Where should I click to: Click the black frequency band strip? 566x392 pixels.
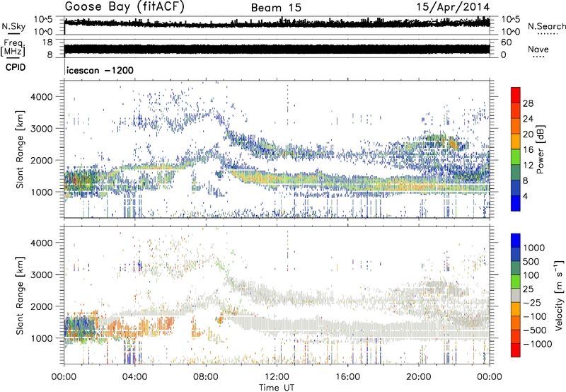(x=277, y=49)
